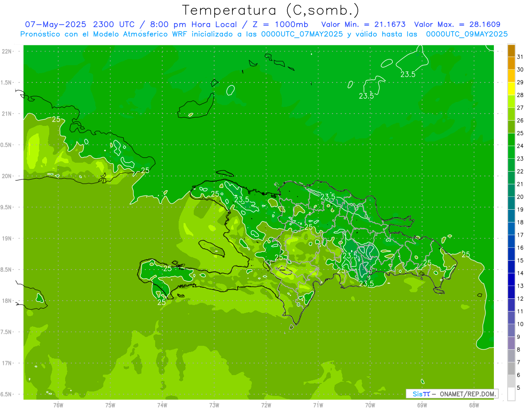Click the "68W" longitude axis label
The image size is (532, 411).
tap(473, 405)
